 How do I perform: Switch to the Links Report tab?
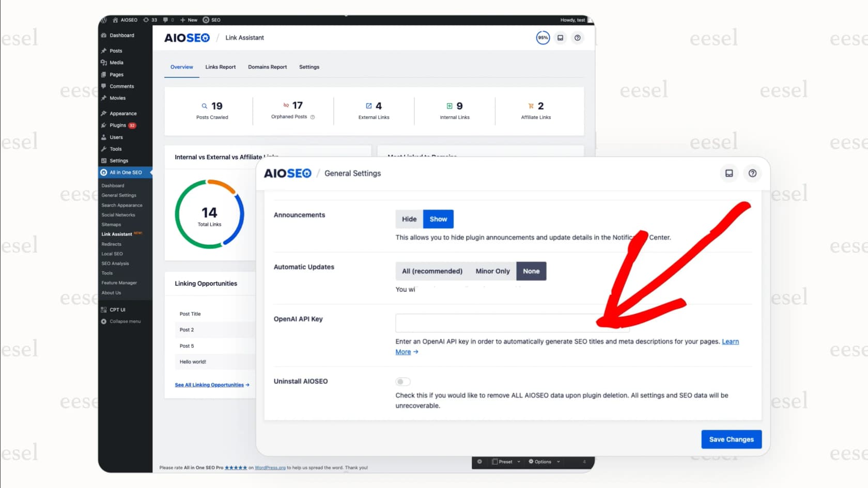(x=220, y=67)
